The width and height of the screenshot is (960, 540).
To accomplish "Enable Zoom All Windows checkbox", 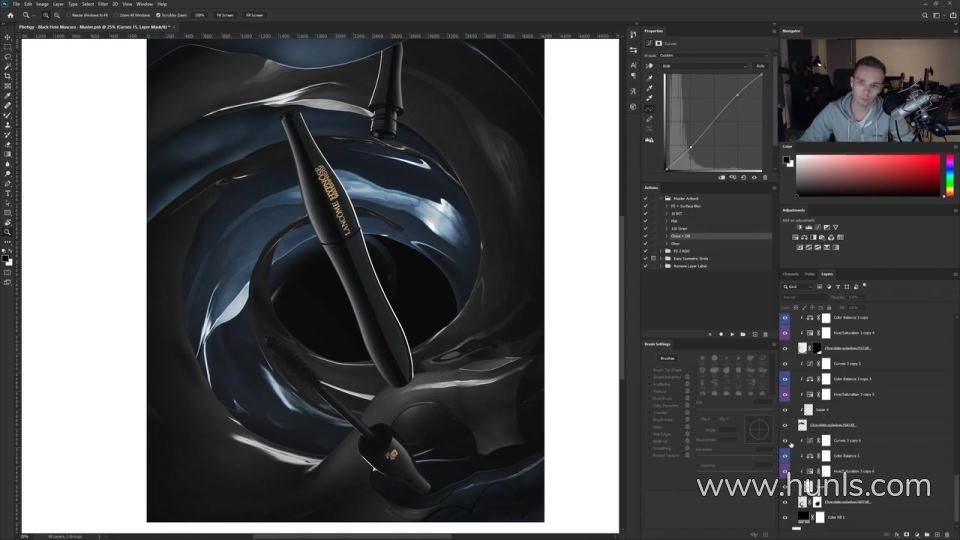I will click(x=116, y=15).
